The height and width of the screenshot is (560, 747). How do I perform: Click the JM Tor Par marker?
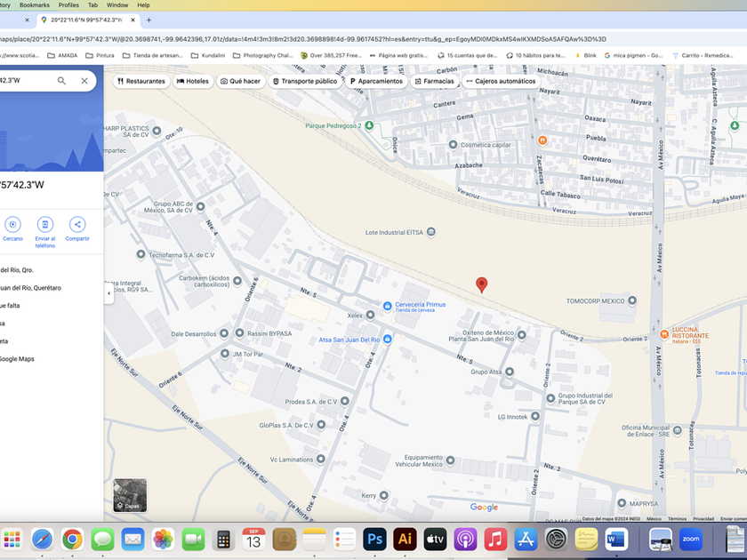(225, 354)
